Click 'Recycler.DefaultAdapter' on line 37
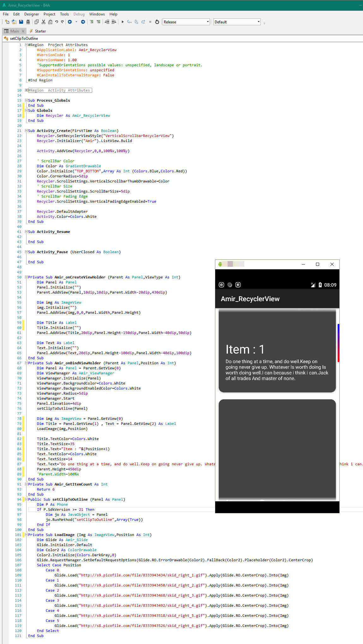 [x=62, y=212]
